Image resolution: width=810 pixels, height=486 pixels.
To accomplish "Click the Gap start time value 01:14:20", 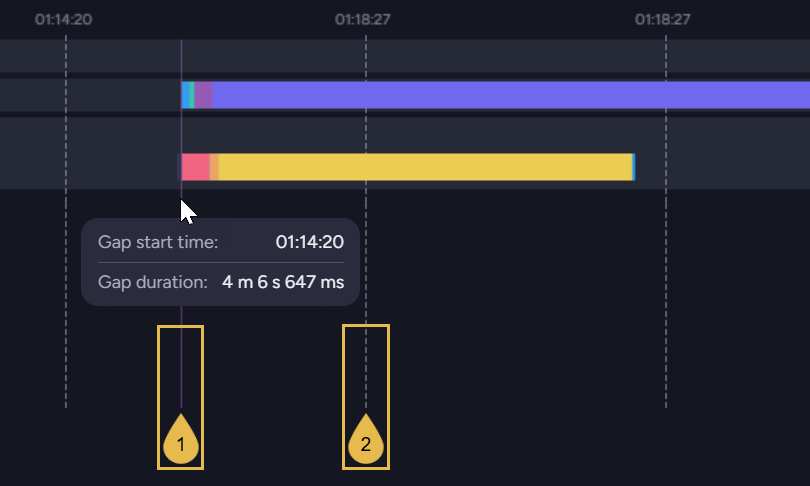I will [x=309, y=242].
